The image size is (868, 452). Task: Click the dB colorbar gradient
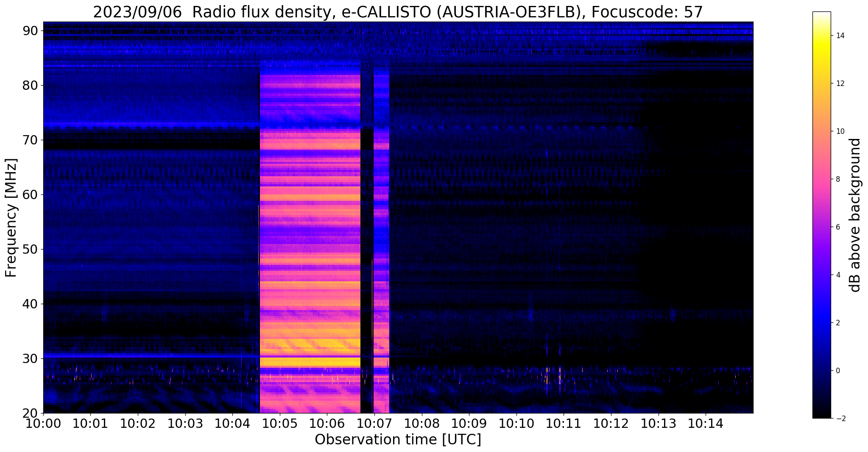click(x=821, y=215)
